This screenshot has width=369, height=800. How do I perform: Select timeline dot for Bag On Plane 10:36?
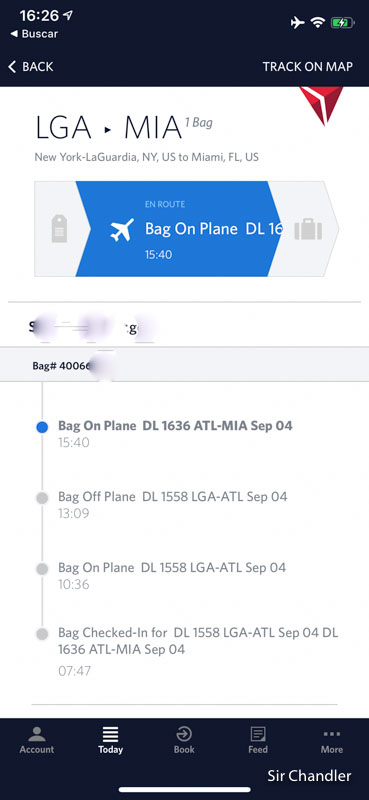click(42, 569)
